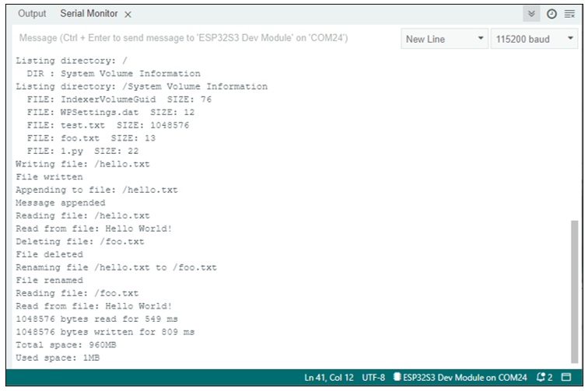The image size is (588, 391).
Task: Close the Serial Monitor tab
Action: 128,15
